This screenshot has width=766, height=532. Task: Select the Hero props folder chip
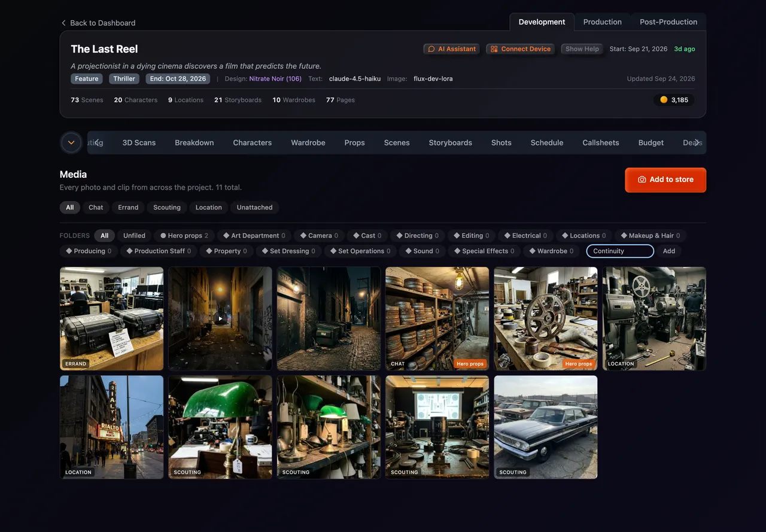pos(184,236)
